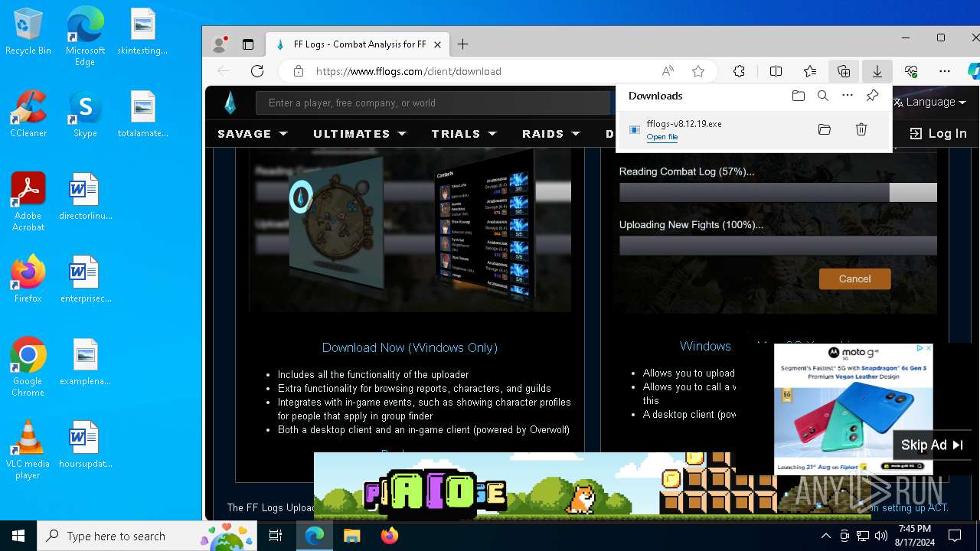Viewport: 980px width, 551px height.
Task: Select the skintesting image file on desktop
Action: pos(142,31)
